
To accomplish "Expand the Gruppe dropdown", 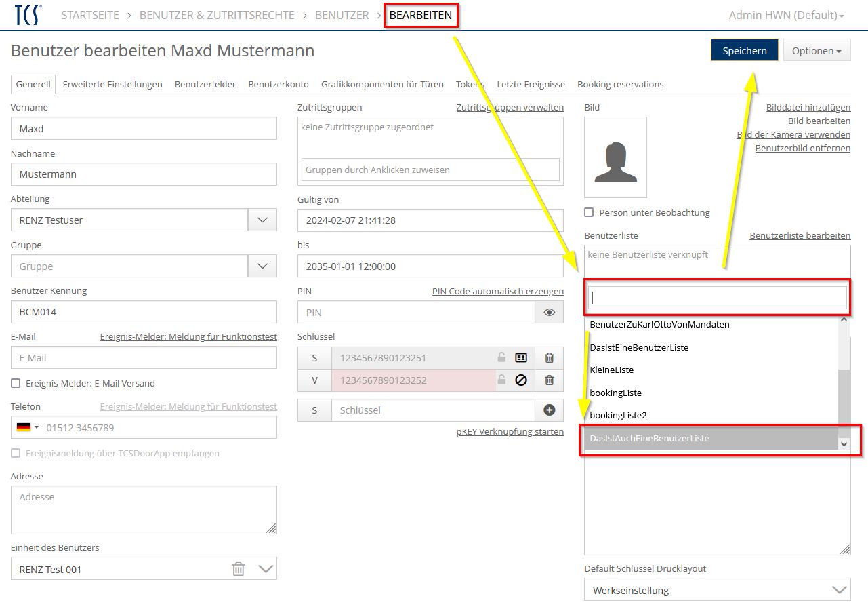I will tap(262, 266).
